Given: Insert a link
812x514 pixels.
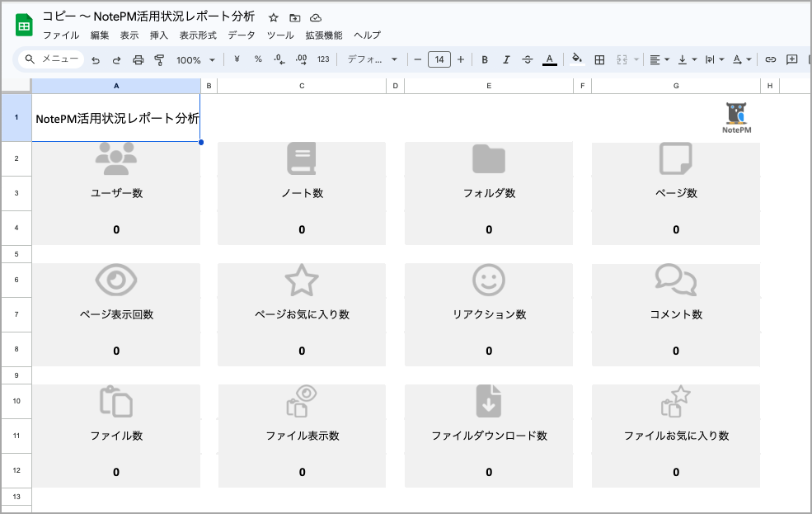Looking at the screenshot, I should point(771,59).
